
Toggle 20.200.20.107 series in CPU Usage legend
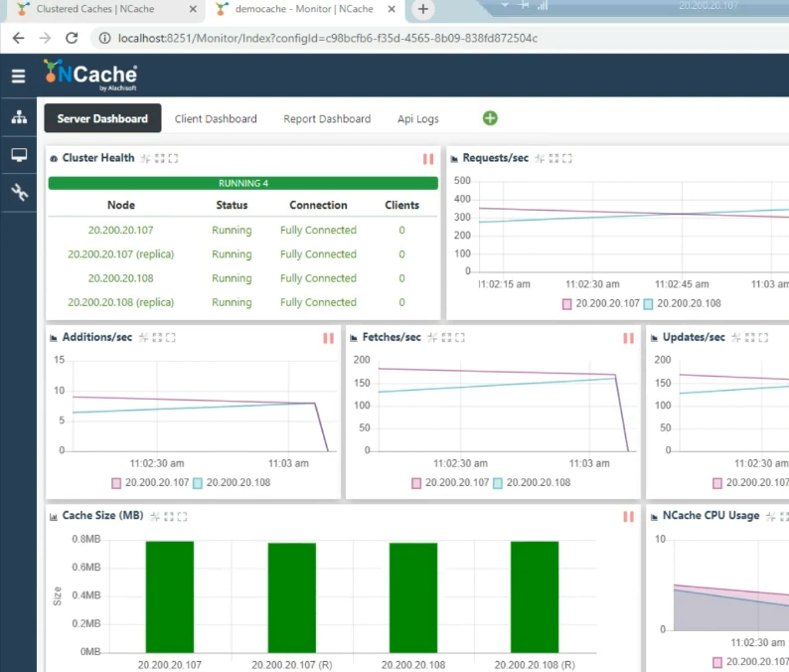tap(751, 662)
